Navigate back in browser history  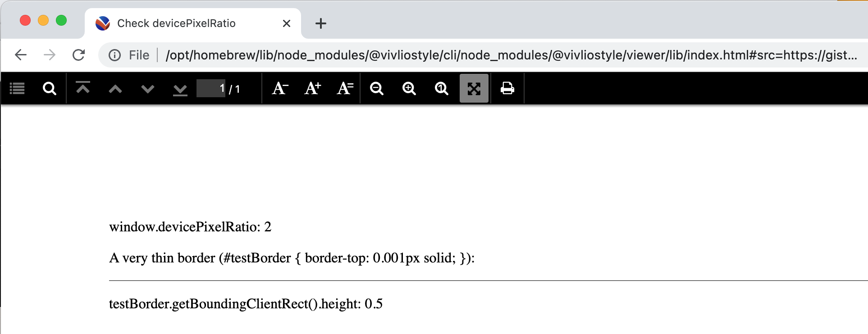pos(20,55)
